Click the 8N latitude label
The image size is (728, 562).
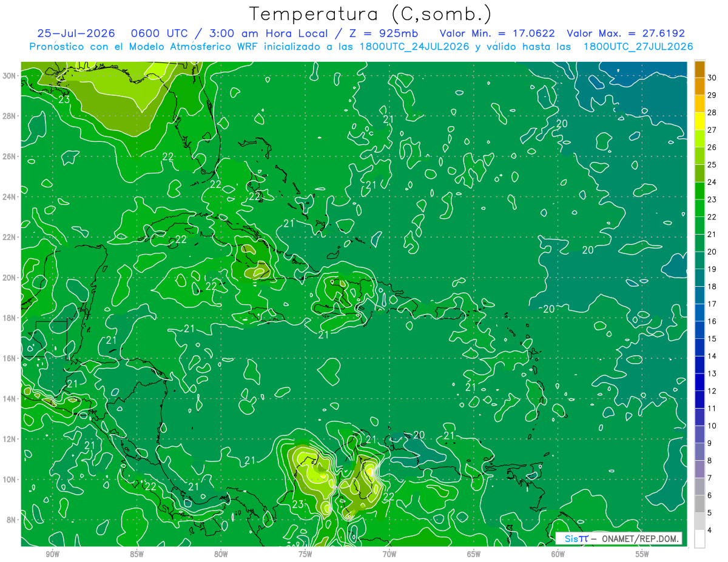11,520
